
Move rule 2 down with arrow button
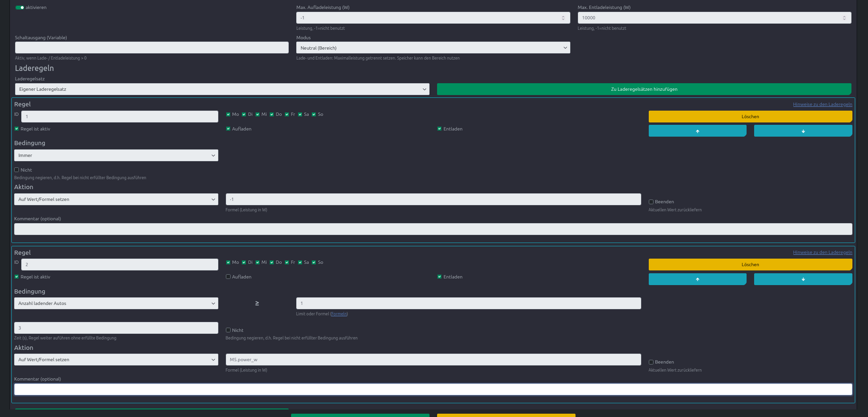tap(803, 279)
